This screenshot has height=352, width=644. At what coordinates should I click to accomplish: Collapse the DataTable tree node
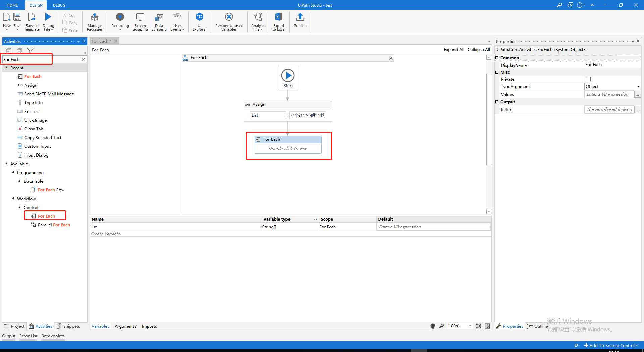[x=19, y=181]
